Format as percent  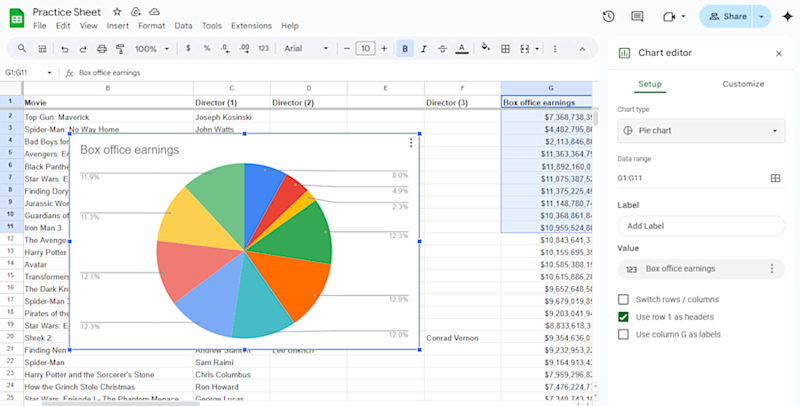(207, 48)
